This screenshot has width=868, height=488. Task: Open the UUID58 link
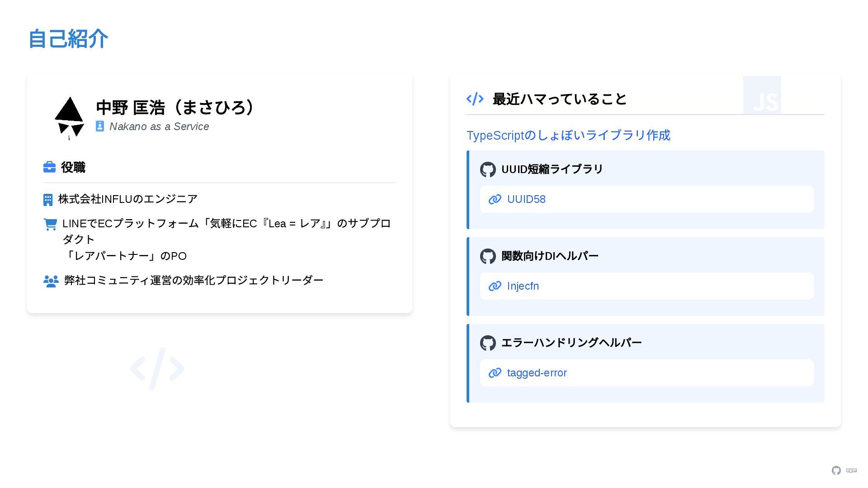(x=526, y=199)
